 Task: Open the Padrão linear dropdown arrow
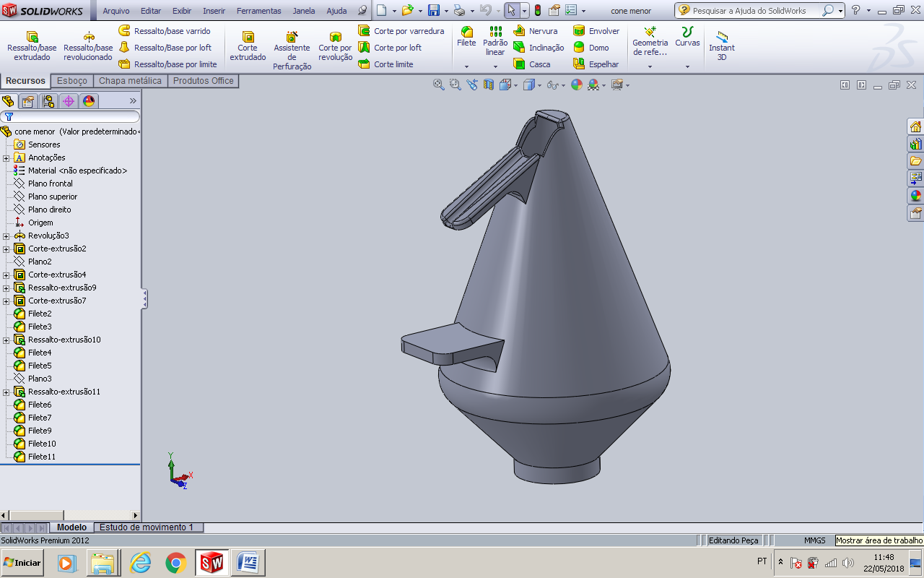point(495,66)
